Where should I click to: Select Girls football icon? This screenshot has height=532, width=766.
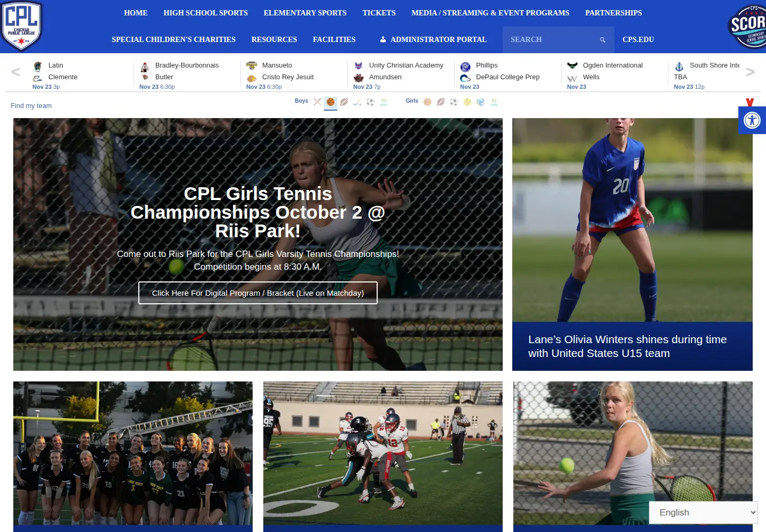click(x=440, y=102)
